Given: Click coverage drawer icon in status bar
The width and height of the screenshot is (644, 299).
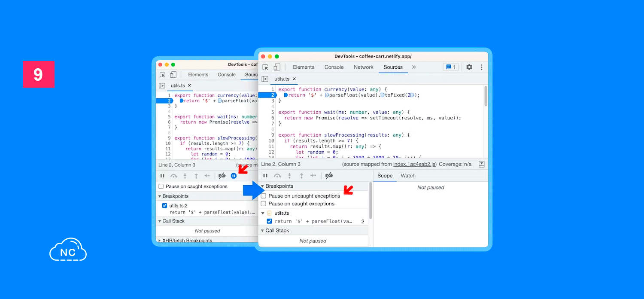Looking at the screenshot, I should [481, 164].
